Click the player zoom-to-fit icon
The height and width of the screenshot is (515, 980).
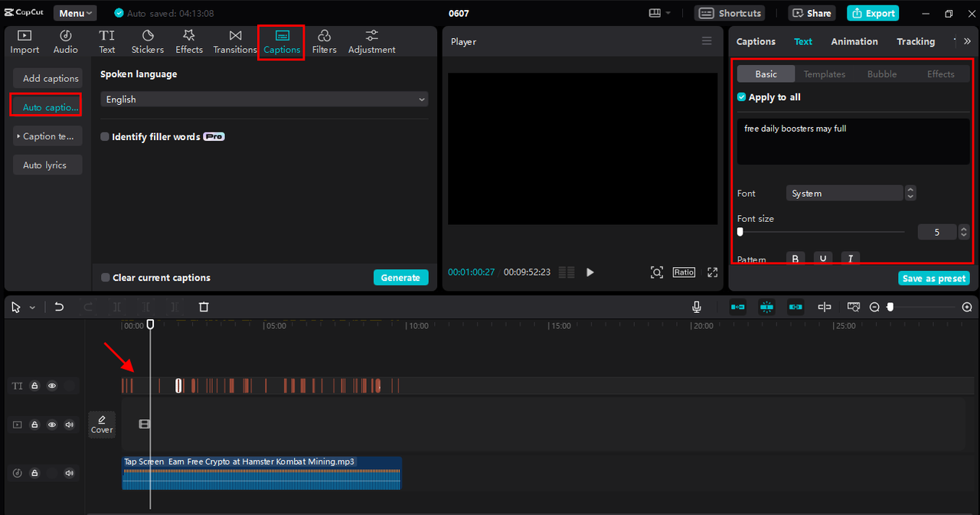point(656,272)
